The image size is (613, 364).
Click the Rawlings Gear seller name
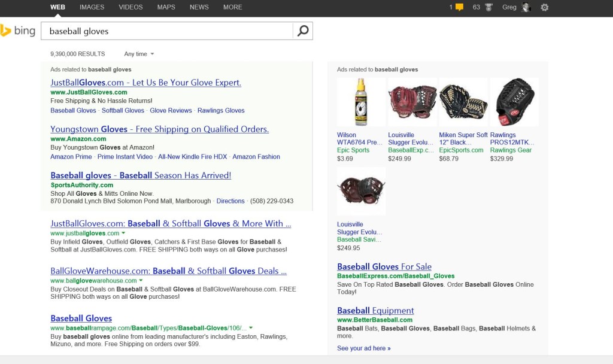(x=511, y=150)
